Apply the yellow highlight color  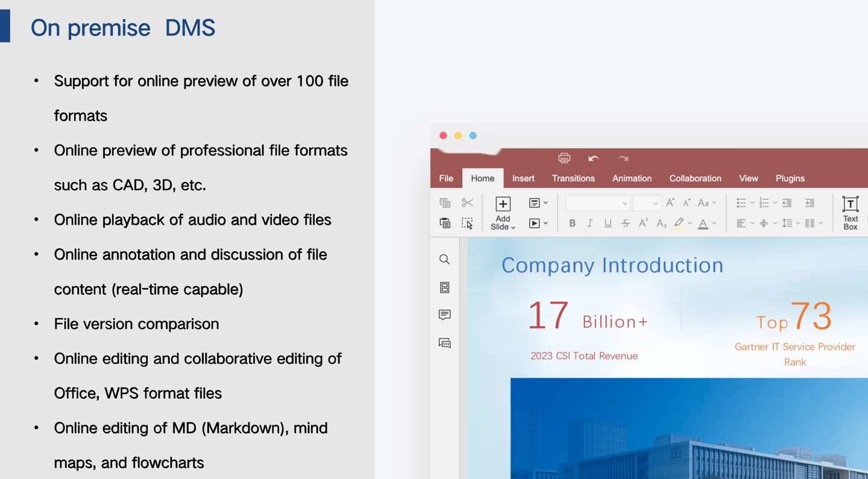pyautogui.click(x=679, y=224)
